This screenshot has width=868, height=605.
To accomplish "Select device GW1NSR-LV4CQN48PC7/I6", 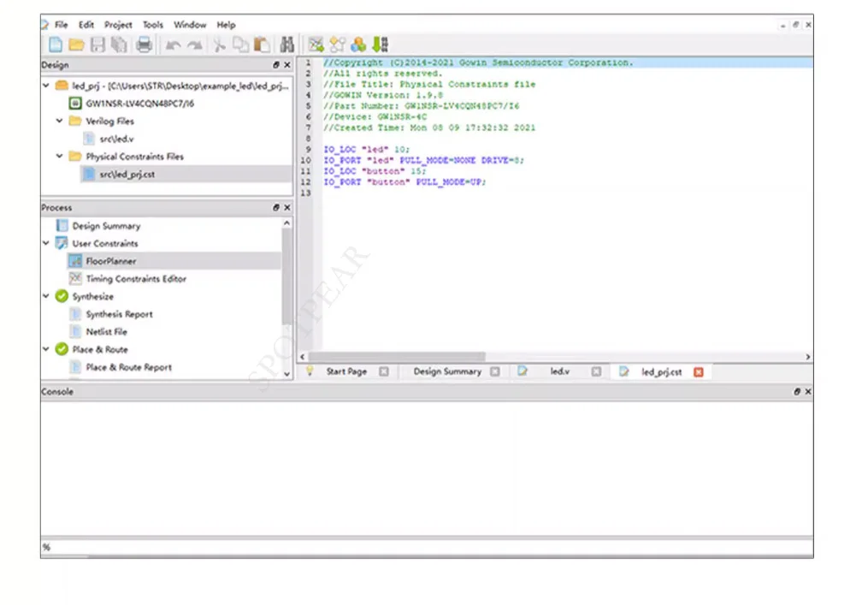I will click(139, 103).
